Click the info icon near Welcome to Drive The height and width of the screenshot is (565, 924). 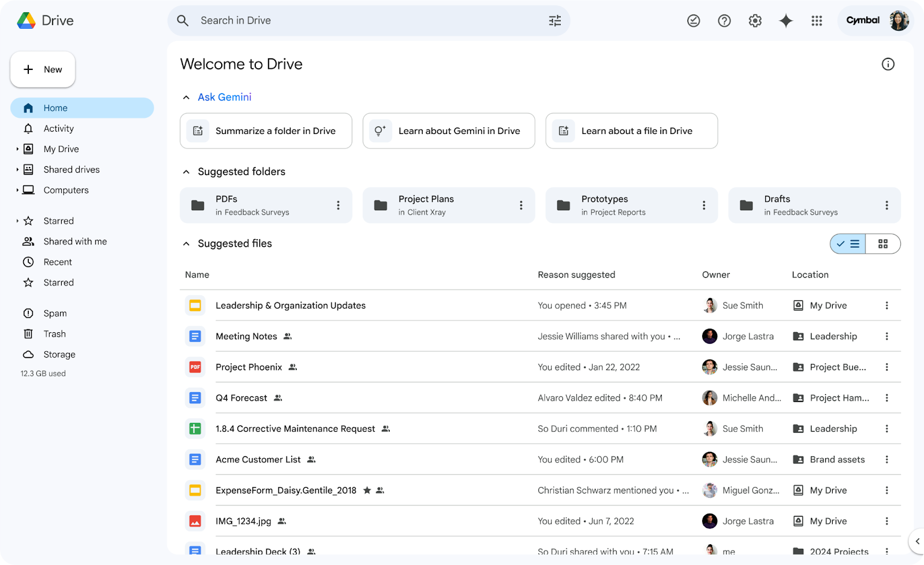[888, 64]
